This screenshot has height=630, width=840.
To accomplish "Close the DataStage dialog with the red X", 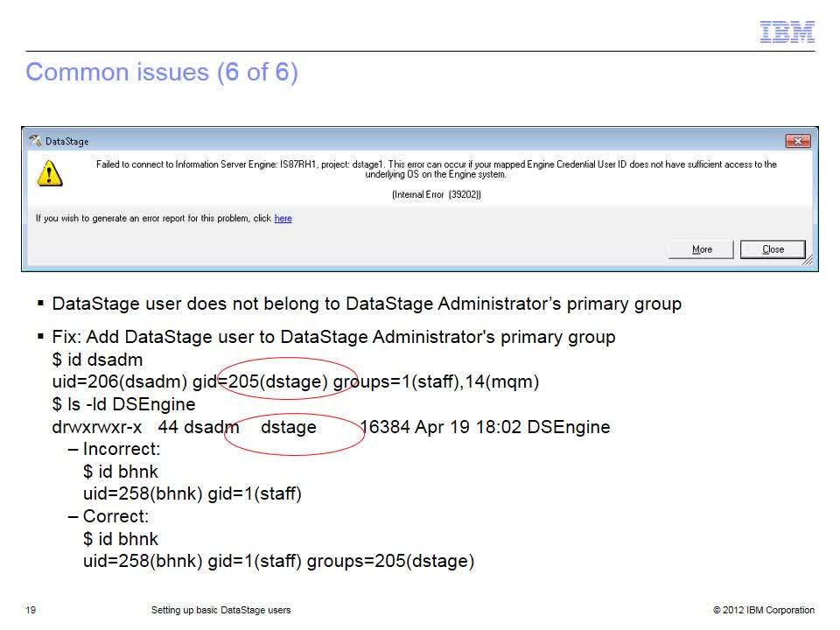I will [x=798, y=141].
